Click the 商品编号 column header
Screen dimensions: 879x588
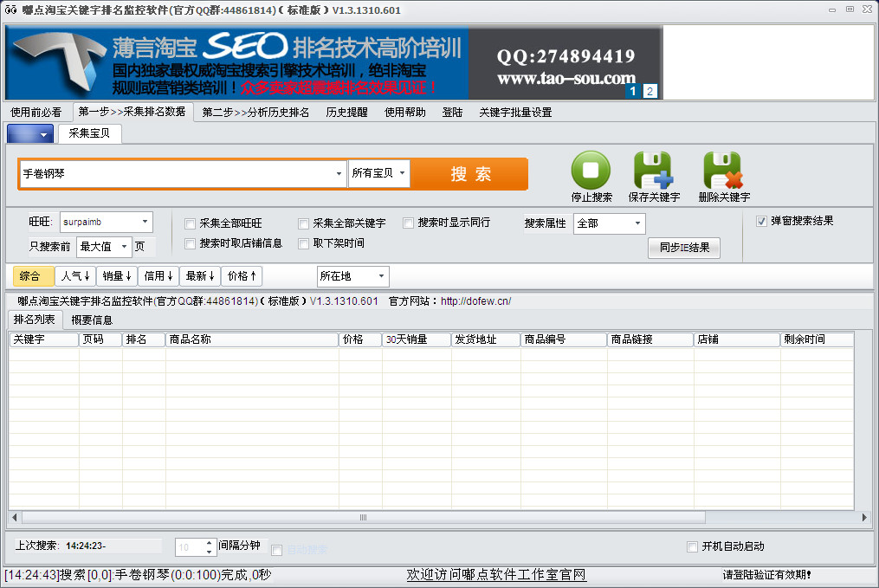[x=564, y=339]
